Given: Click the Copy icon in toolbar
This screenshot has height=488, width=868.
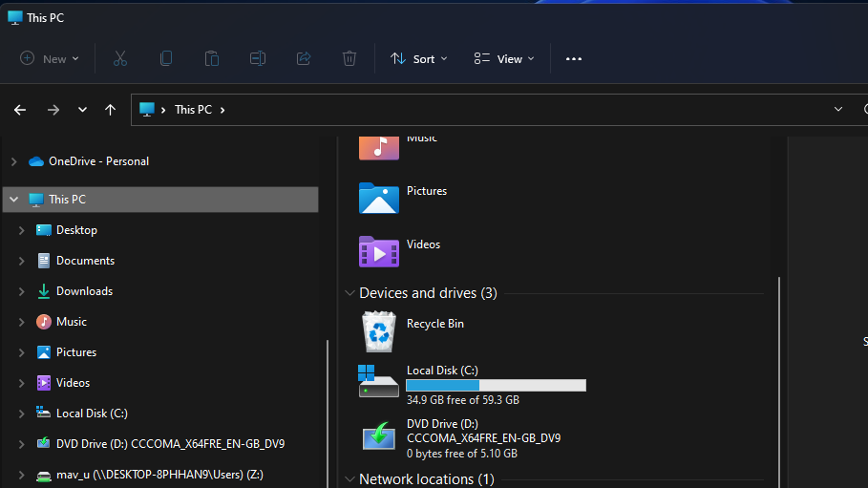Looking at the screenshot, I should (x=166, y=58).
